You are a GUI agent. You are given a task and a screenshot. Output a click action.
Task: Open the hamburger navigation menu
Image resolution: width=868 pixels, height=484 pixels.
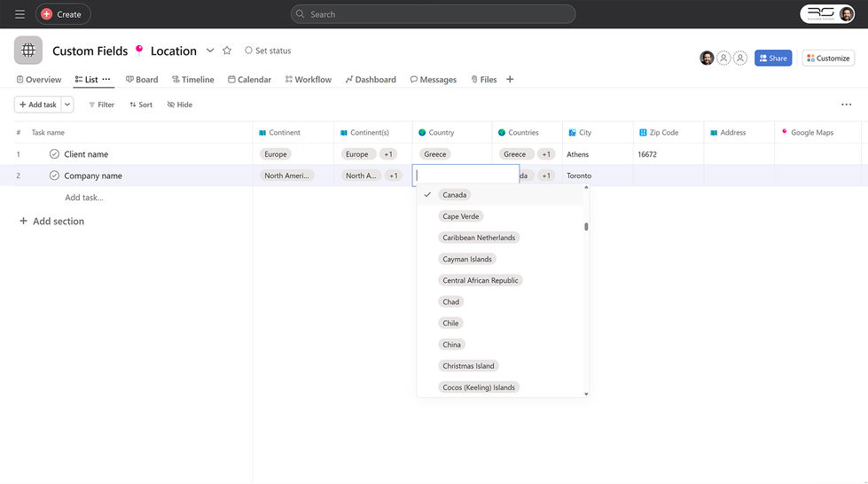pos(20,14)
